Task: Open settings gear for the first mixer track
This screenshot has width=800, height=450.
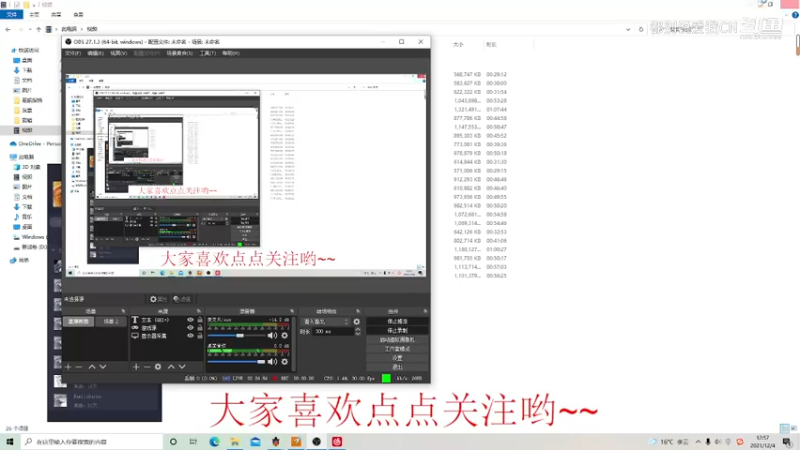Action: point(285,335)
